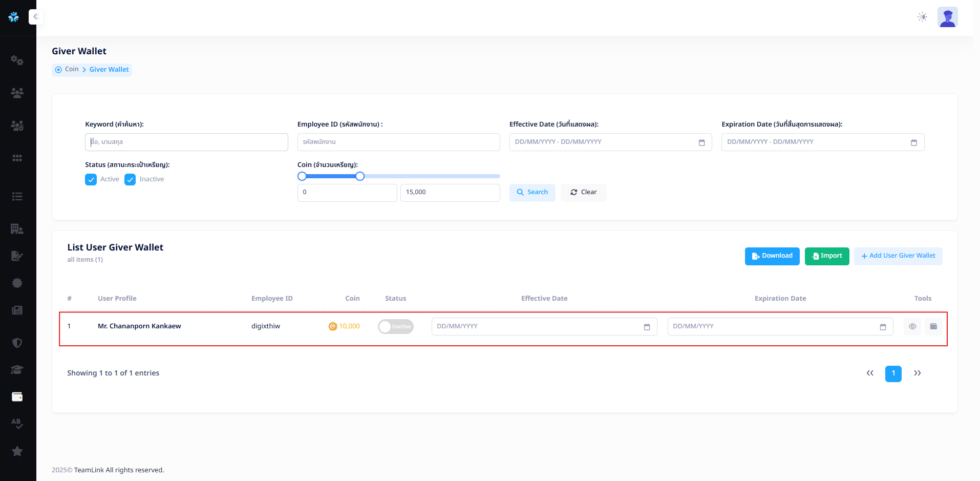Toggle the Inactive status switch in row
980x481 pixels.
(x=395, y=327)
